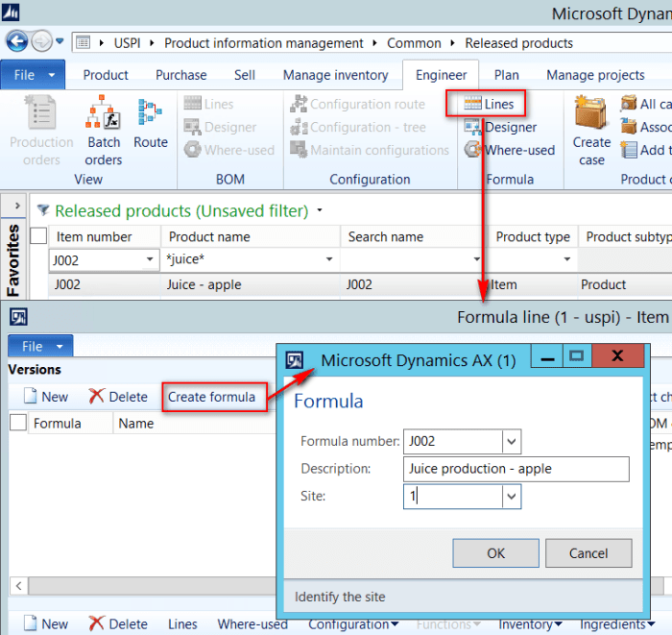Expand the Favorites pane
The width and height of the screenshot is (672, 635).
point(17,206)
